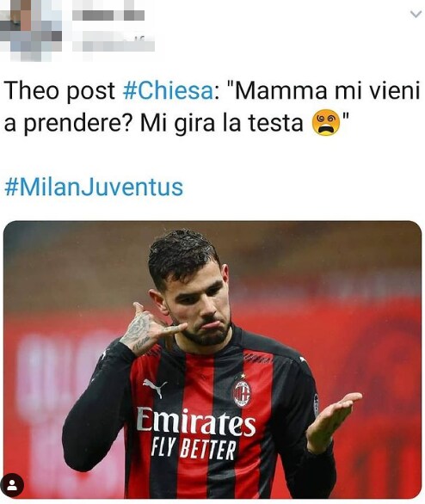This screenshot has height=504, width=425.
Task: Click the words 'a prendere?' in tweet
Action: click(68, 124)
